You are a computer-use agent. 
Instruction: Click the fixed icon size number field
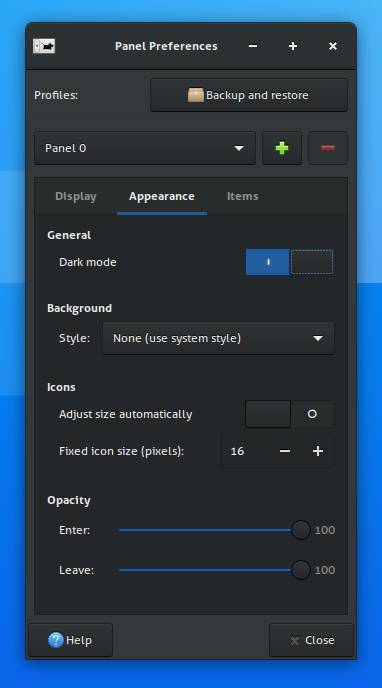245,451
